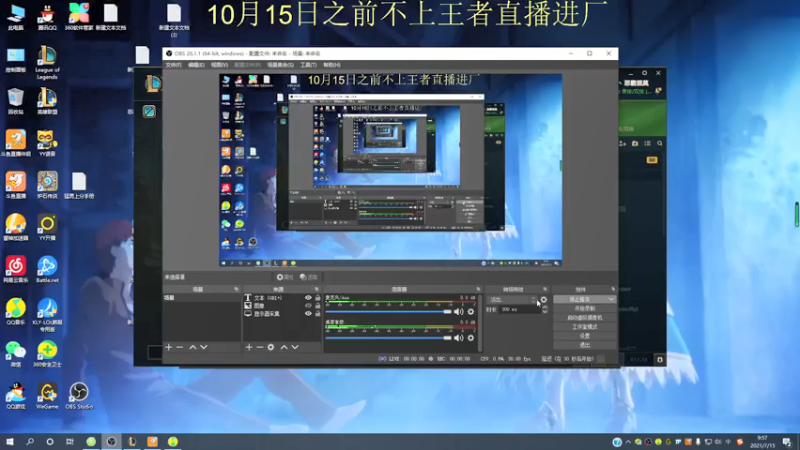800x450 pixels.
Task: Open the Windows Start menu
Action: coord(10,441)
